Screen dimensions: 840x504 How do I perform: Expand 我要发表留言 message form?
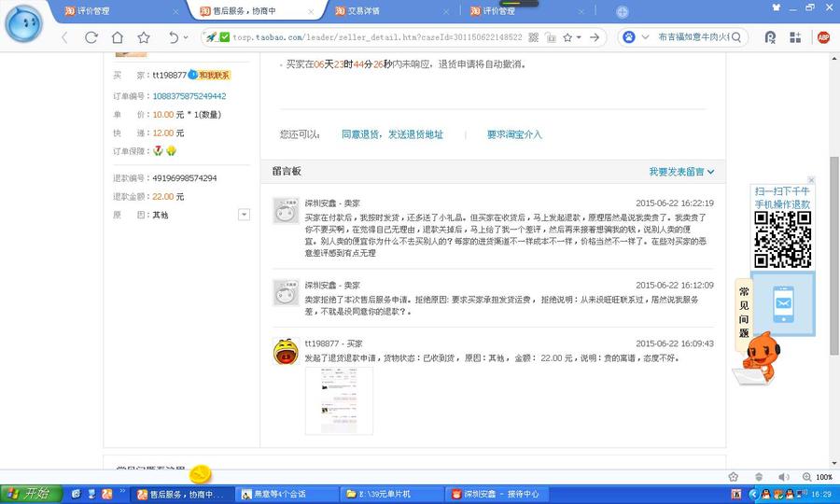coord(681,172)
